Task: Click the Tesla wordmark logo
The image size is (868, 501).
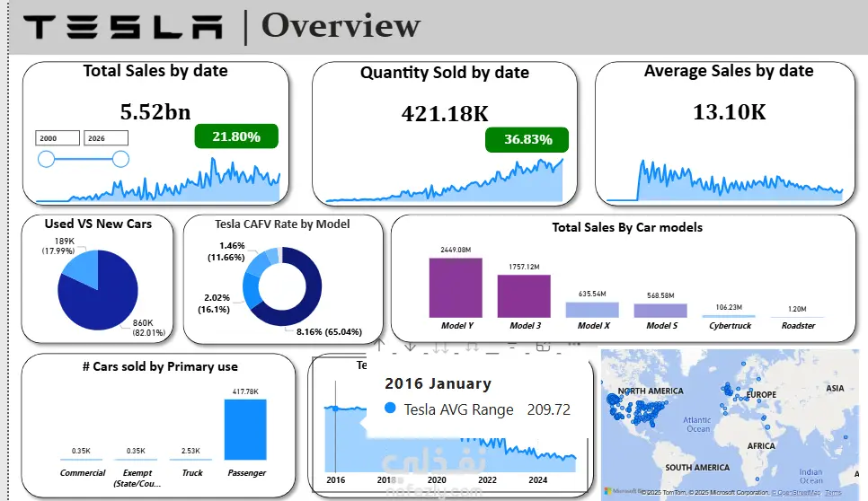Action: click(x=123, y=27)
